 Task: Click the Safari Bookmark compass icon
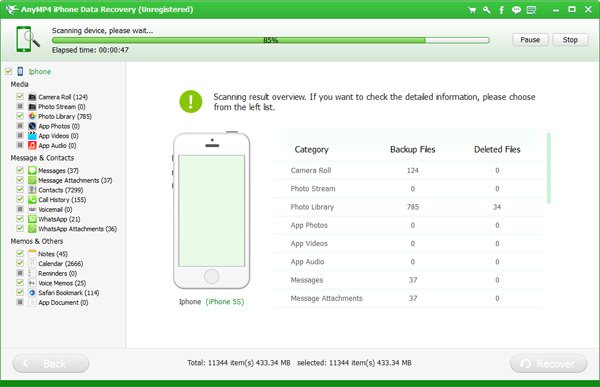33,292
